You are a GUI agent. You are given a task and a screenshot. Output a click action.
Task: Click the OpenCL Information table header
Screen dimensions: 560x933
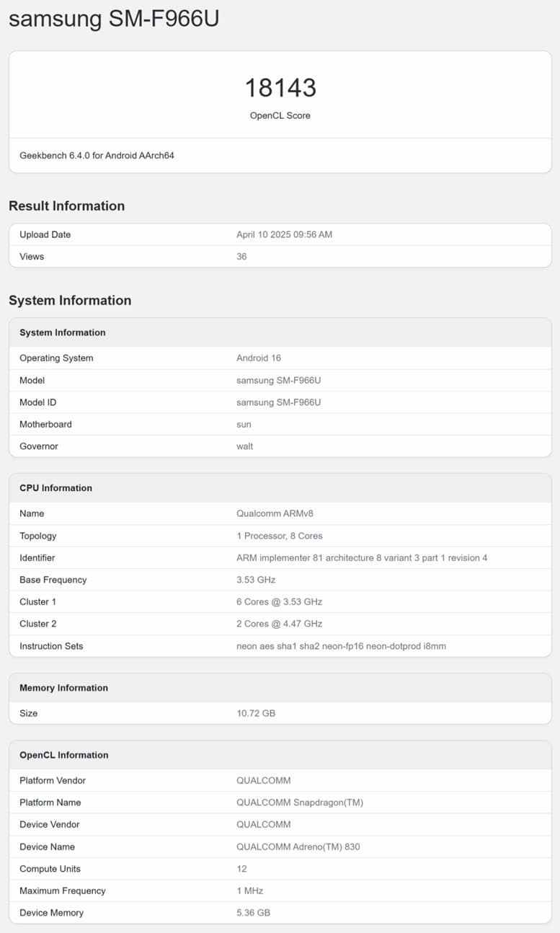click(x=64, y=755)
